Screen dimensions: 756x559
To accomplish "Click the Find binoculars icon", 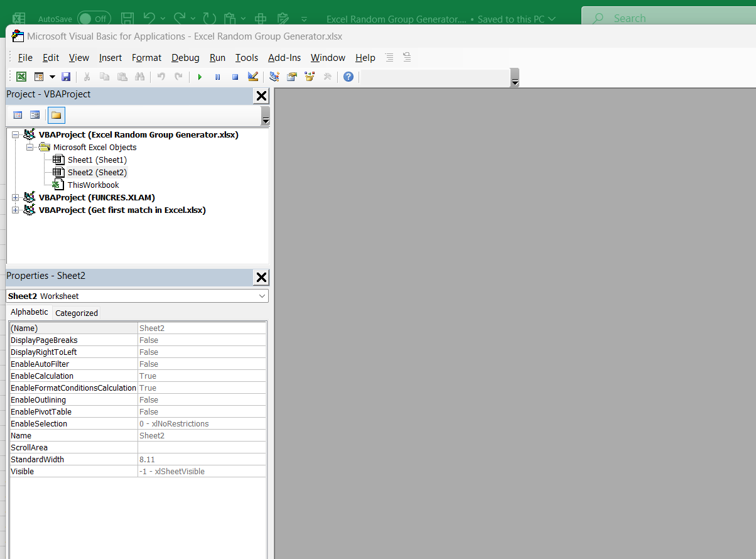I will [x=139, y=77].
